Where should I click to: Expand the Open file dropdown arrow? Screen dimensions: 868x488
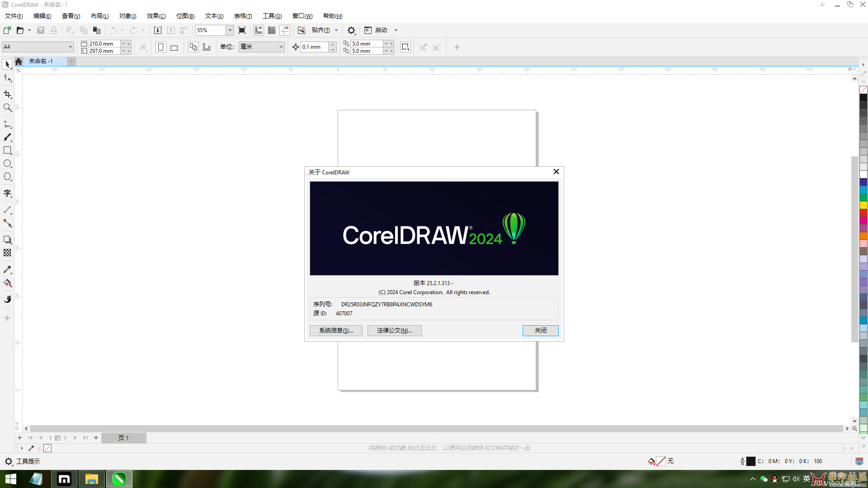coord(29,30)
